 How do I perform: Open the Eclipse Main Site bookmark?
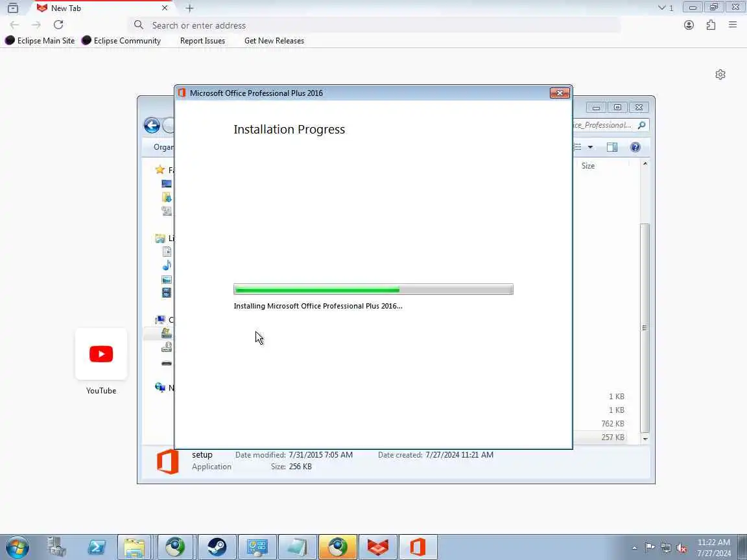pyautogui.click(x=40, y=40)
